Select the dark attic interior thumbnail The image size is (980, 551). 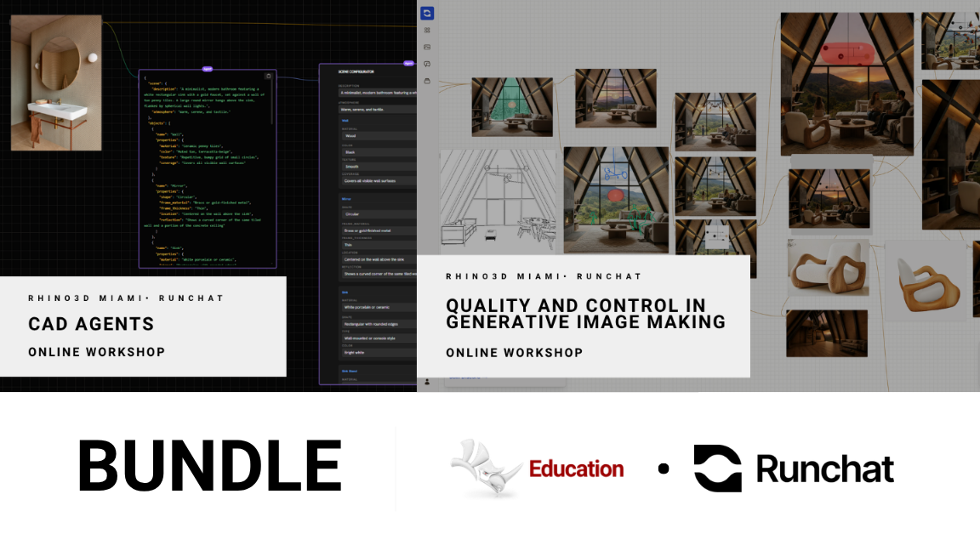(x=827, y=333)
